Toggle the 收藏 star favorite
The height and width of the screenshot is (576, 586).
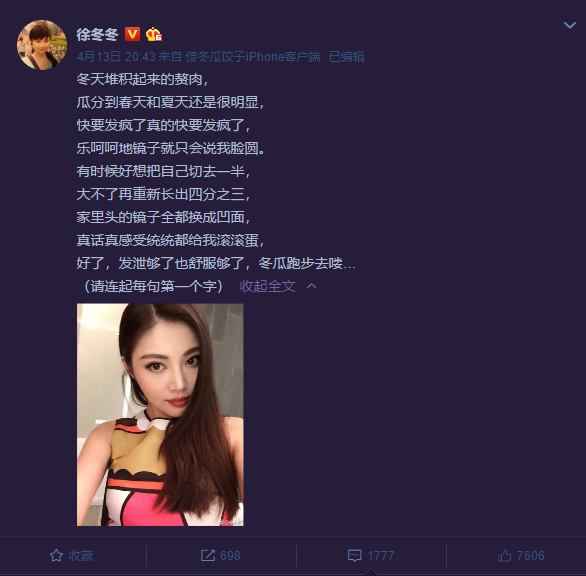tap(71, 555)
